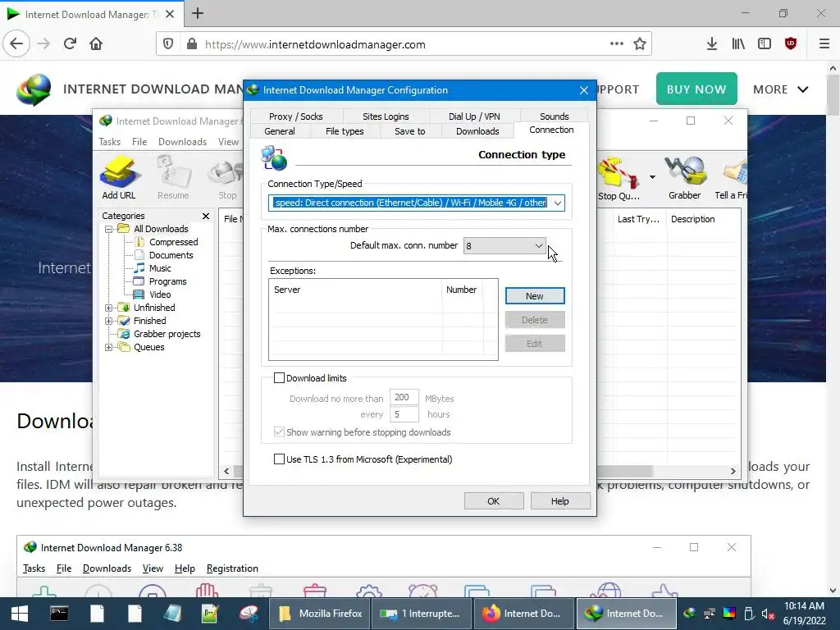Click New exception button
Screen dimensions: 840x630
(535, 296)
